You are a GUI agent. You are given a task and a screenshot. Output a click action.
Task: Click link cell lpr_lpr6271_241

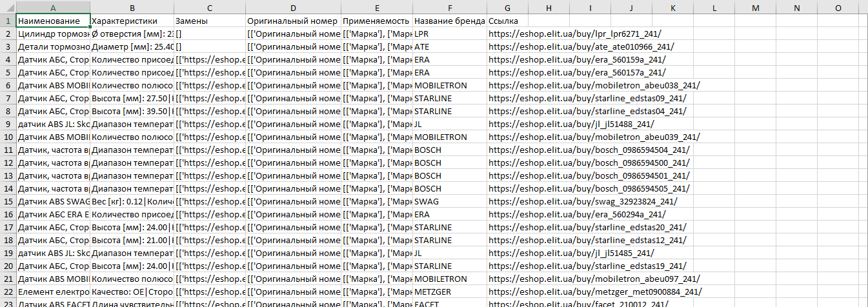[574, 34]
